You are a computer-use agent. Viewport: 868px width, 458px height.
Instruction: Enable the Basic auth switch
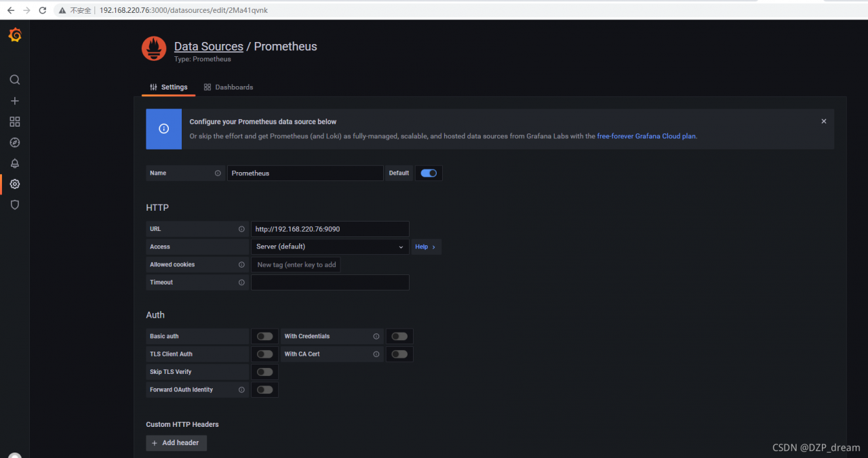pos(264,337)
